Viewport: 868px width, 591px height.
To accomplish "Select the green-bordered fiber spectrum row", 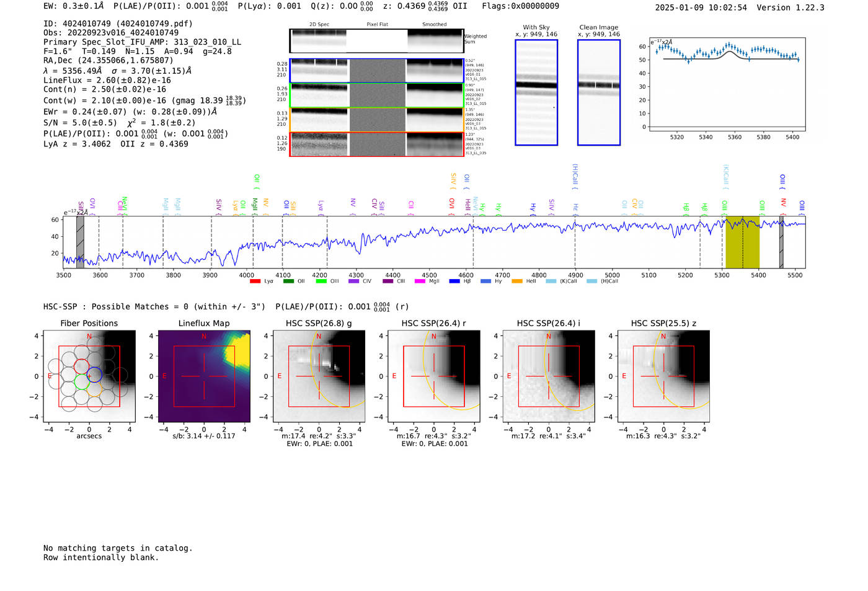I will (x=376, y=95).
